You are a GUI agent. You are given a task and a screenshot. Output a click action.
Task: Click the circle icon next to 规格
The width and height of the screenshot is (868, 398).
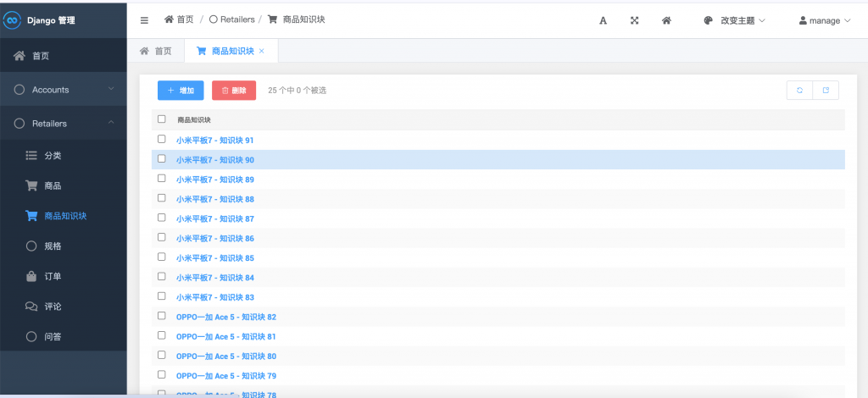(31, 246)
